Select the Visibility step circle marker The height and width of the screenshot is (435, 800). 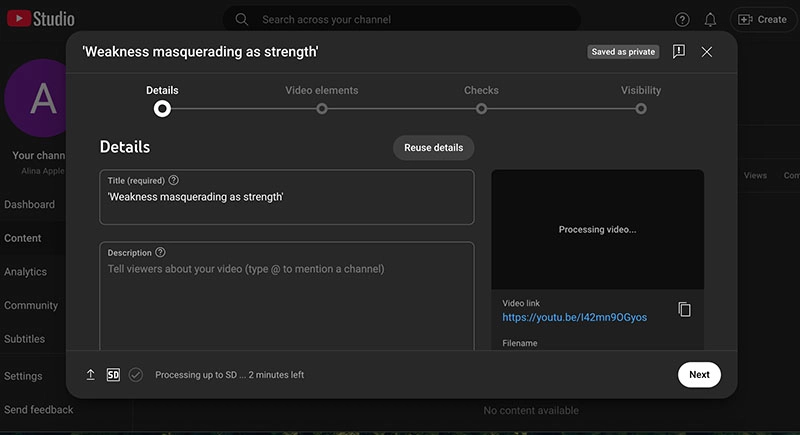(641, 109)
